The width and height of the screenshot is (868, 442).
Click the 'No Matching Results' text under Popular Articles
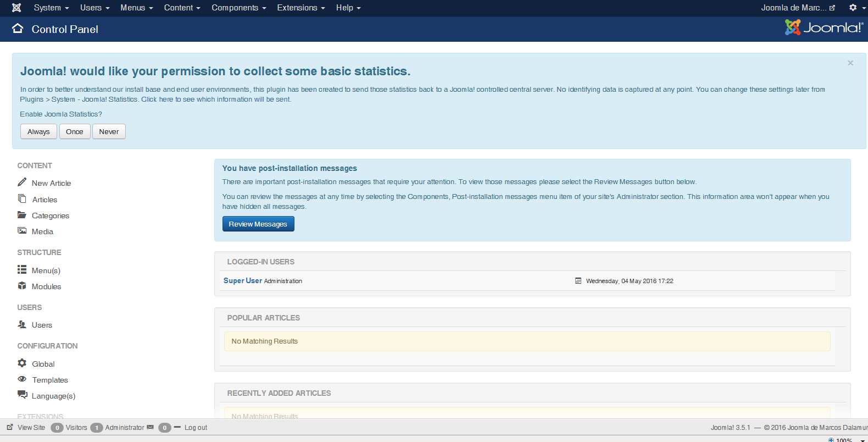point(264,341)
